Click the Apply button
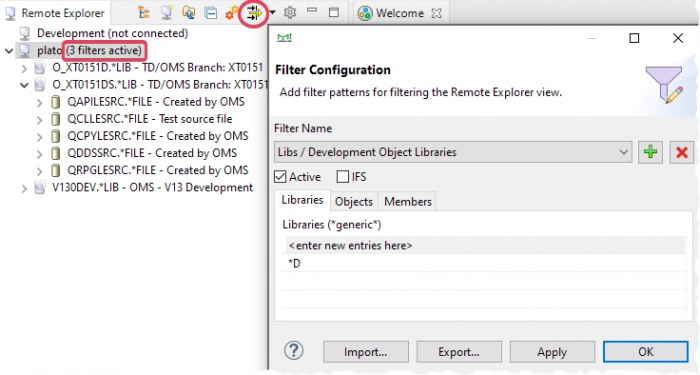 click(x=552, y=352)
